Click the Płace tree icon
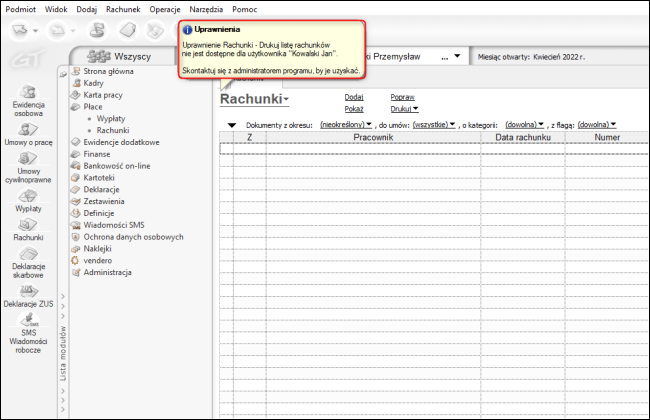Image resolution: width=650 pixels, height=420 pixels. [75, 107]
